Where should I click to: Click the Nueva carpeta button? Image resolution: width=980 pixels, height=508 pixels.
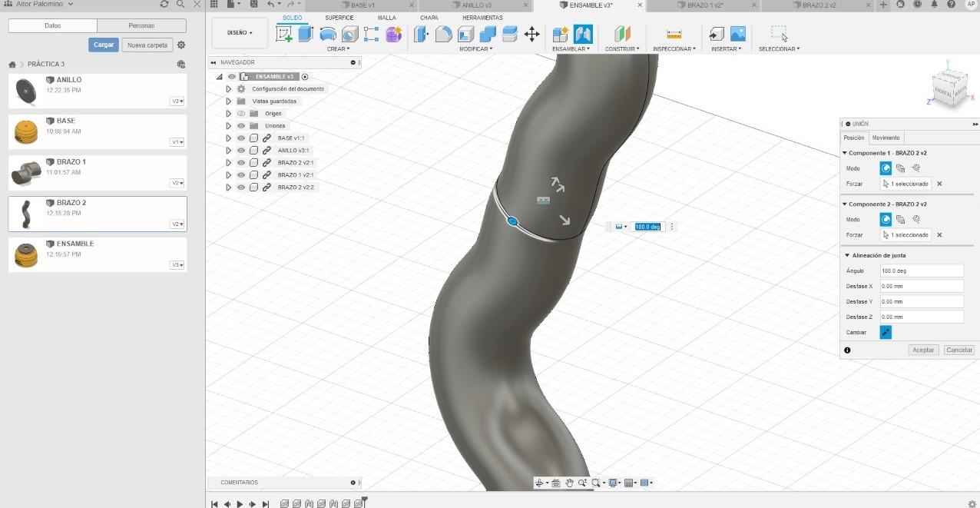coord(147,45)
